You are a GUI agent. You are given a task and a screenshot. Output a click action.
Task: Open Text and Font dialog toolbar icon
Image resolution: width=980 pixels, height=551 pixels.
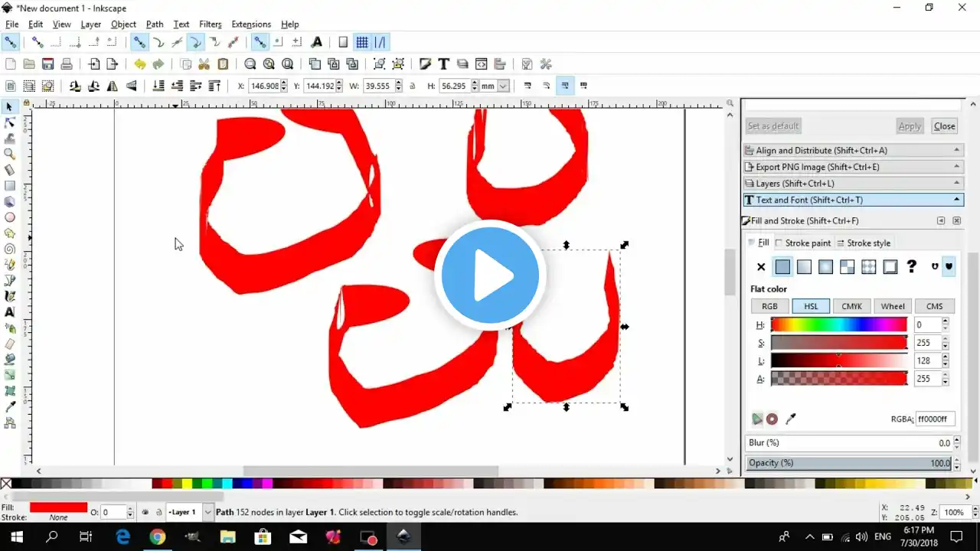pyautogui.click(x=443, y=64)
